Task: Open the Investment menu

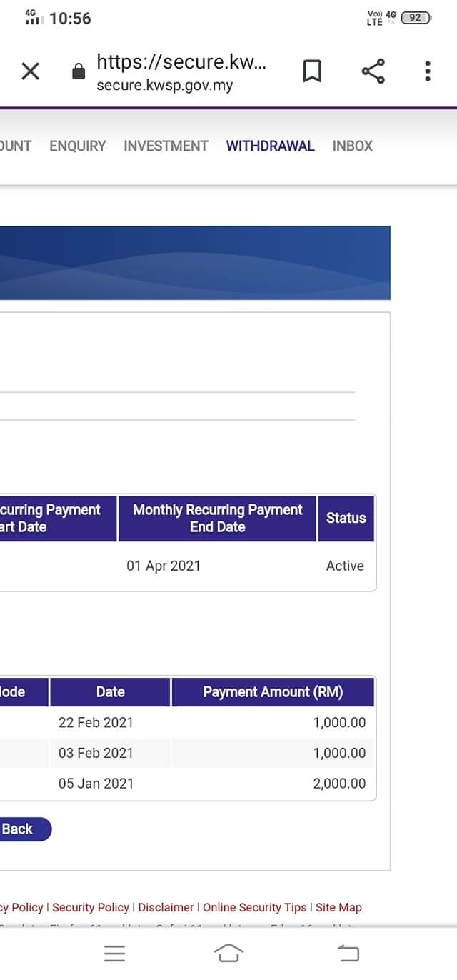Action: pos(166,146)
